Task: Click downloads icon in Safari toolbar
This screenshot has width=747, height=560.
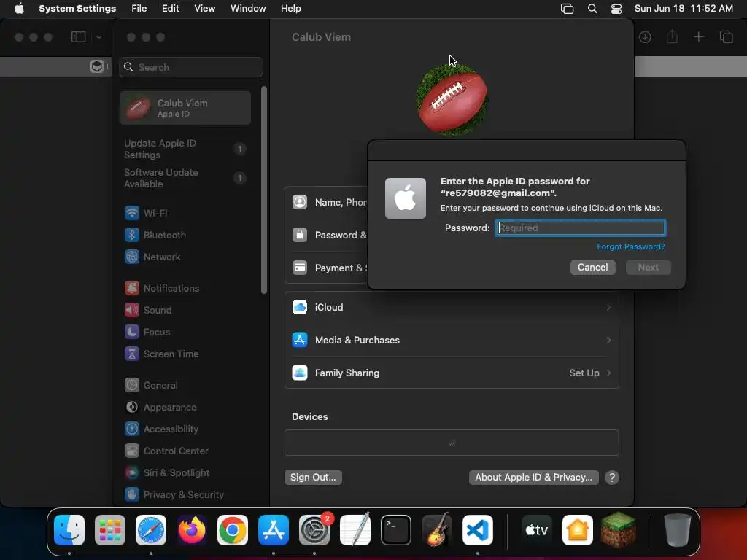Action: (x=645, y=36)
